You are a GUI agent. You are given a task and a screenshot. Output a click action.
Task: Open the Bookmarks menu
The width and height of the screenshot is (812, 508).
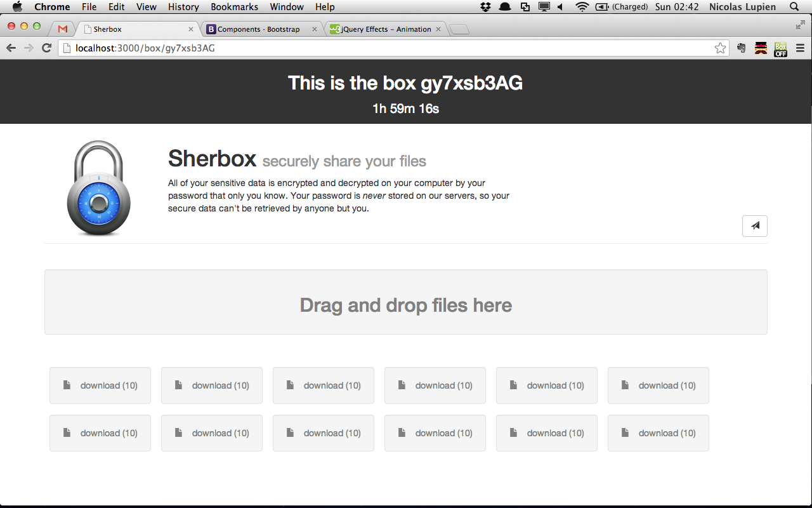[235, 7]
